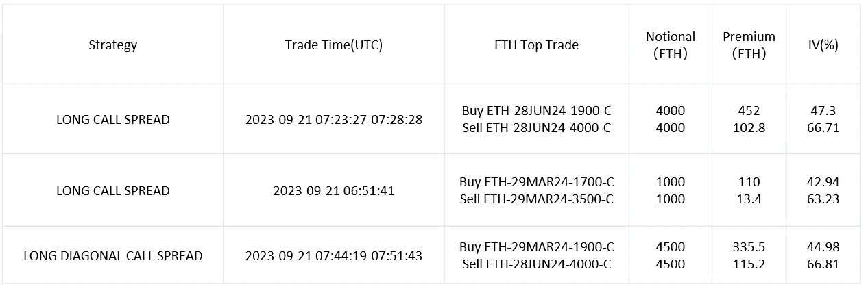Click the 452 premium value
Viewport: 868px width, 291px height.
point(749,111)
